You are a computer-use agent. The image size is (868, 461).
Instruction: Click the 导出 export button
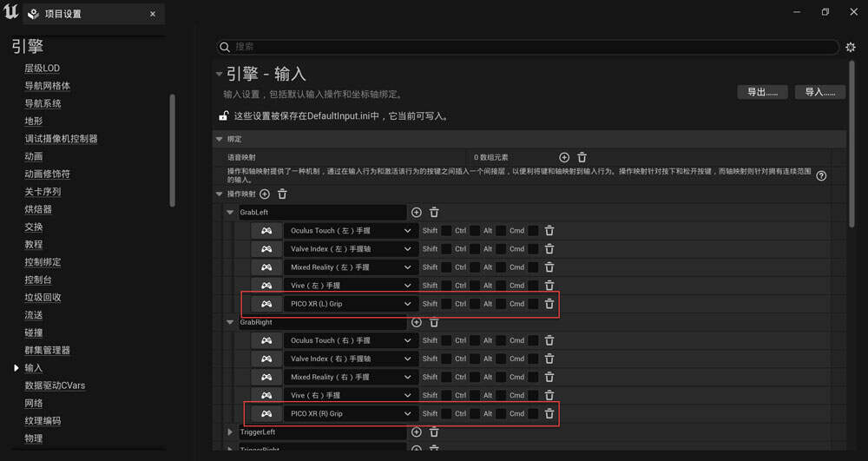[x=762, y=92]
